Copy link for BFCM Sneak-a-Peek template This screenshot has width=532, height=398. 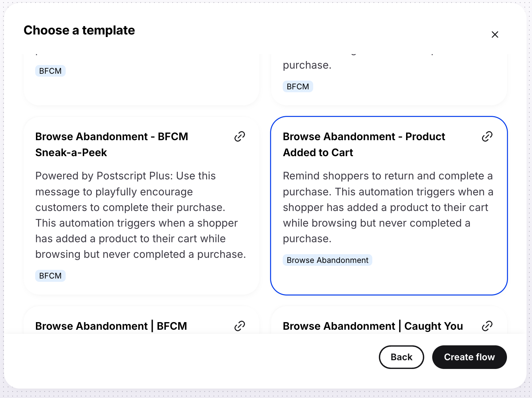tap(240, 137)
